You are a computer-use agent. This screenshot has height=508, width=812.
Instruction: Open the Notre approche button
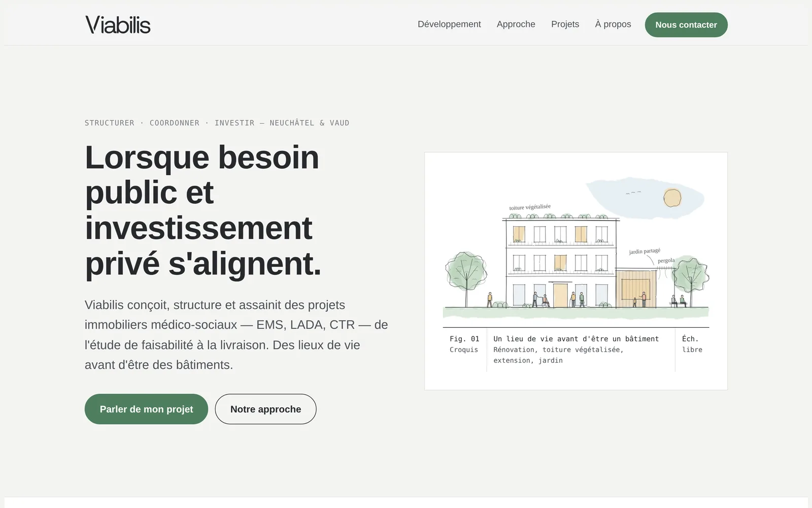(265, 409)
